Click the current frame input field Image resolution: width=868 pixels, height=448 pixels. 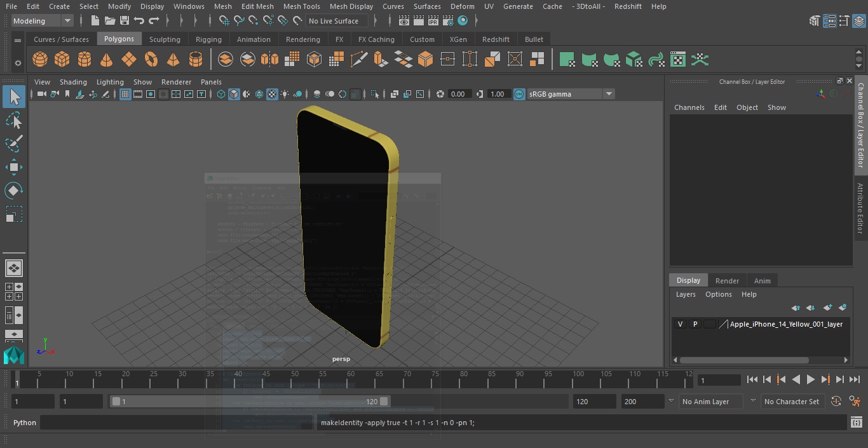(x=719, y=380)
